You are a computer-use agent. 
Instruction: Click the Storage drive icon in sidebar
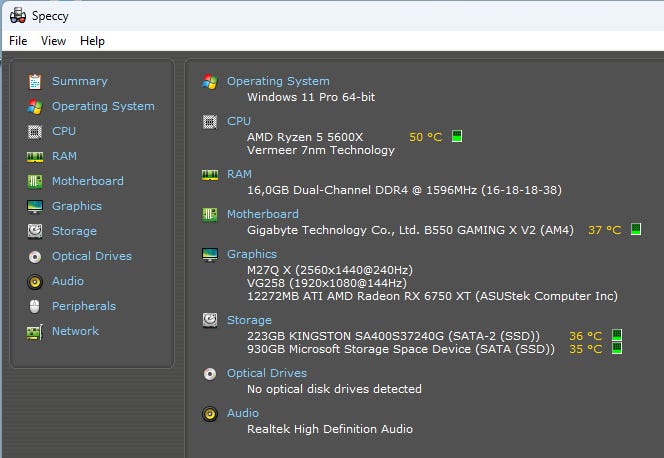(35, 231)
